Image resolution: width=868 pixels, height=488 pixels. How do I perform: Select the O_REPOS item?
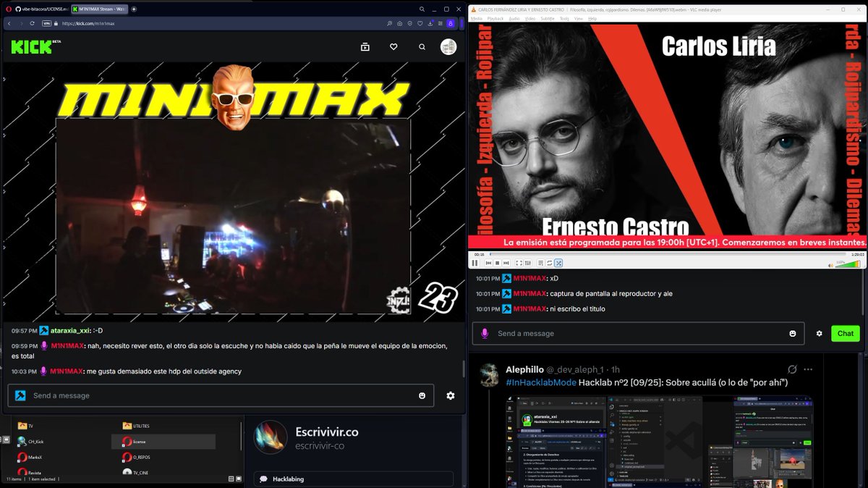pos(137,457)
